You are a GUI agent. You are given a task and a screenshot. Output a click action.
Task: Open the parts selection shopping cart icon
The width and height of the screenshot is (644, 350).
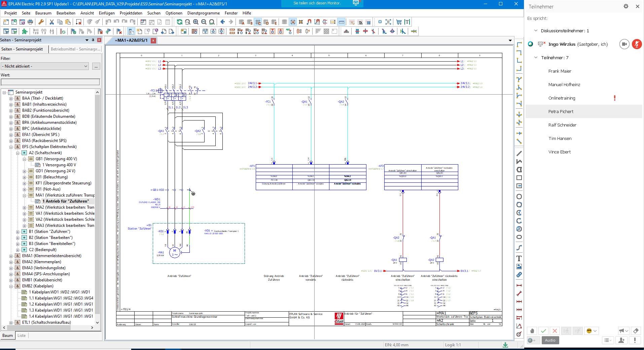(x=399, y=21)
